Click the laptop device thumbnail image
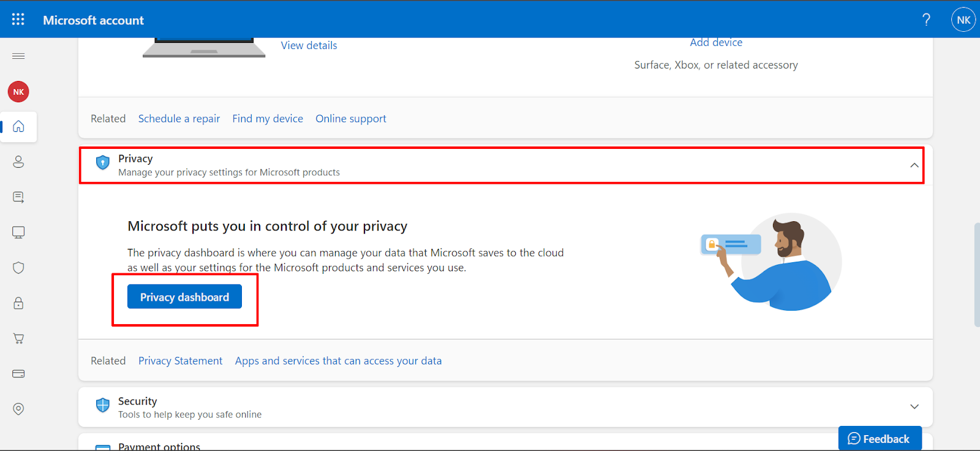 click(x=204, y=48)
